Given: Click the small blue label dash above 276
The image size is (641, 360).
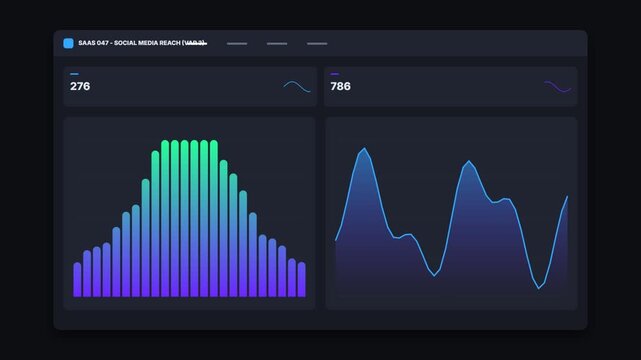Looking at the screenshot, I should [74, 74].
